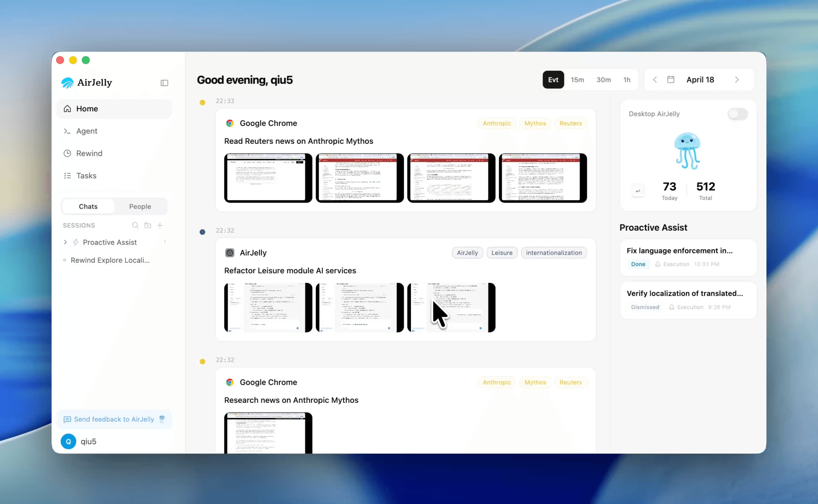This screenshot has width=818, height=504.
Task: Add a new session with plus icon
Action: [160, 225]
